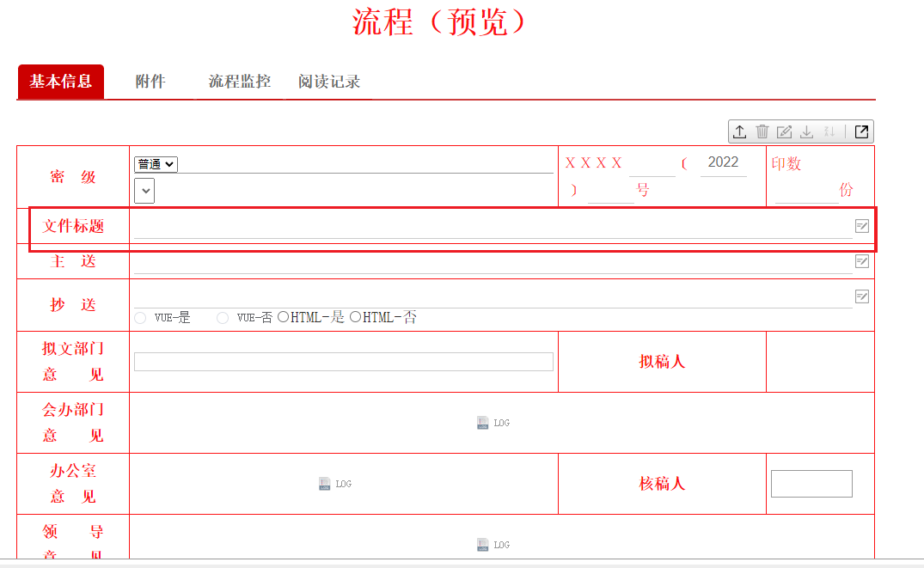Click the Z-A sort icon
This screenshot has height=568, width=924.
point(829,131)
